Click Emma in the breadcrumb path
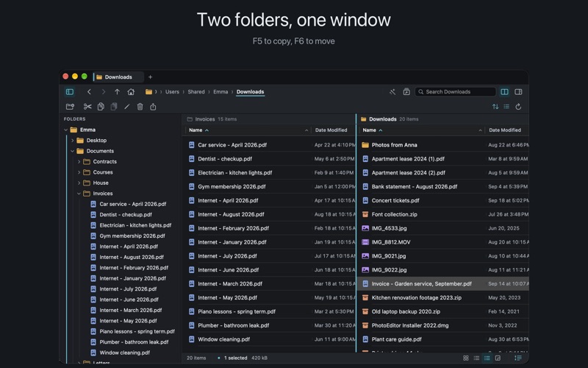The width and height of the screenshot is (588, 368). [220, 91]
